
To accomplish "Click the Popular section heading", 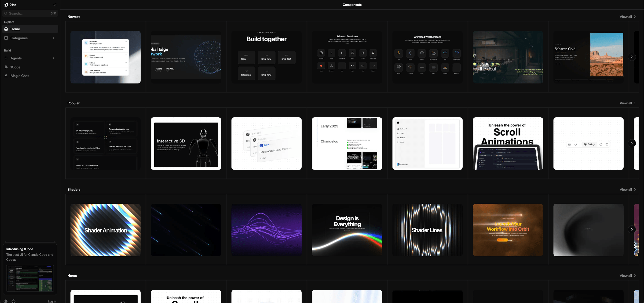I will 74,103.
